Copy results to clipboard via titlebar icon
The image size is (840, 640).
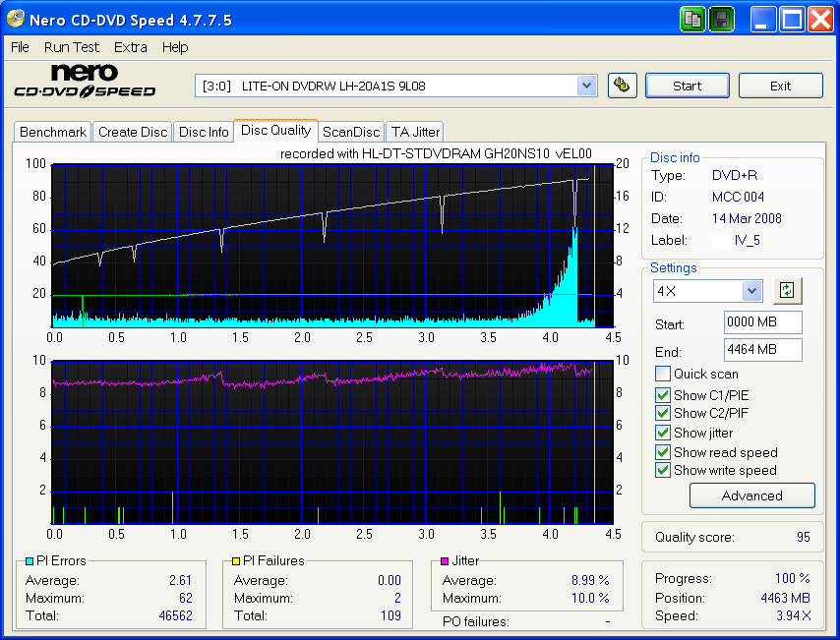coord(692,19)
